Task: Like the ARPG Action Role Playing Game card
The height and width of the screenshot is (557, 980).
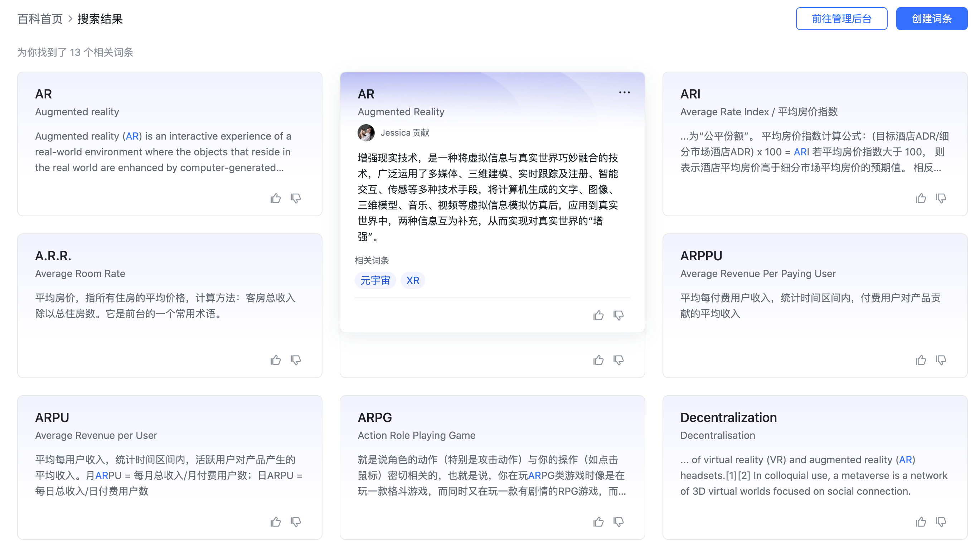Action: pos(598,522)
